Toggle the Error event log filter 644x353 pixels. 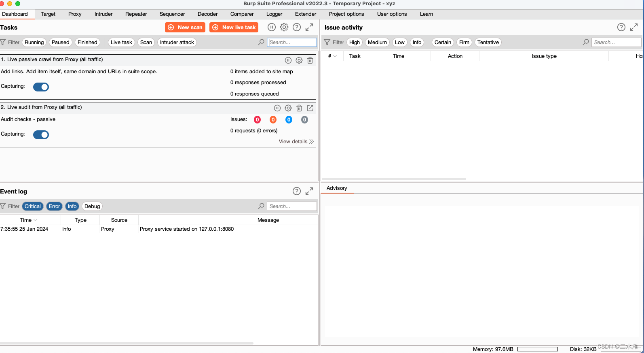coord(55,206)
